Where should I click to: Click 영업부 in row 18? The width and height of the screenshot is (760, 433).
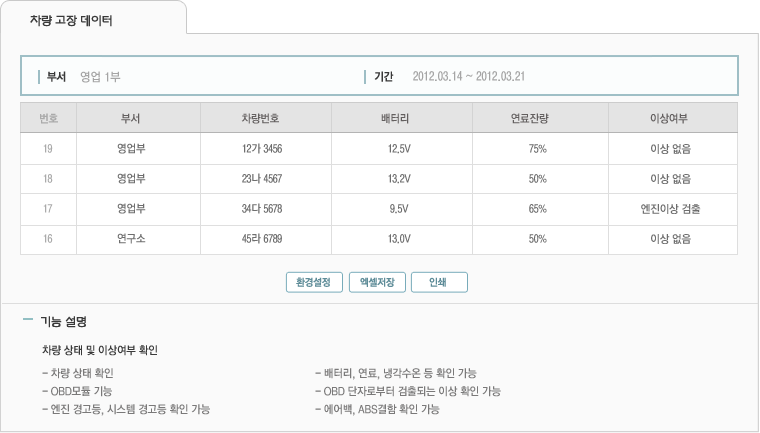point(131,178)
